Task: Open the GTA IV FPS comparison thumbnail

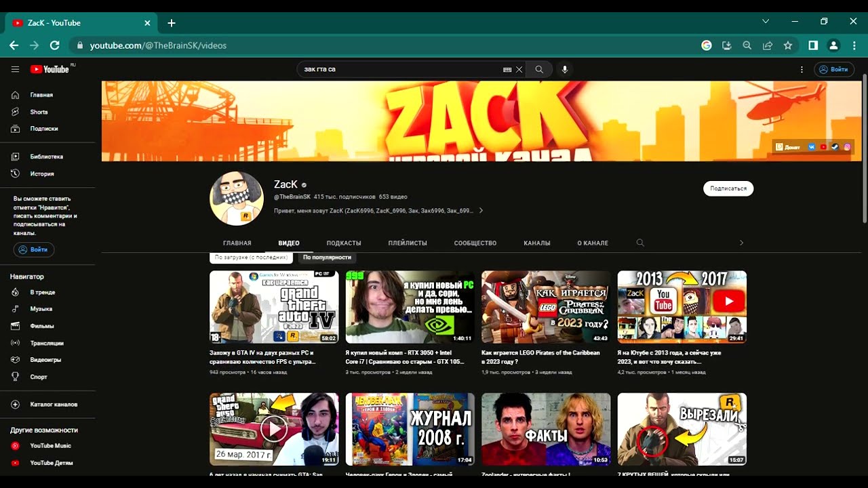Action: [x=274, y=307]
